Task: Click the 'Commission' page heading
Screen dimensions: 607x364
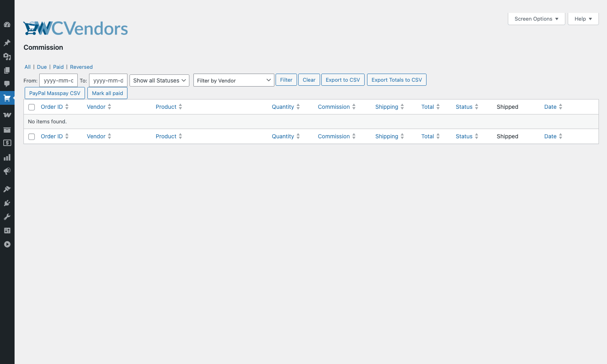Action: (x=43, y=47)
